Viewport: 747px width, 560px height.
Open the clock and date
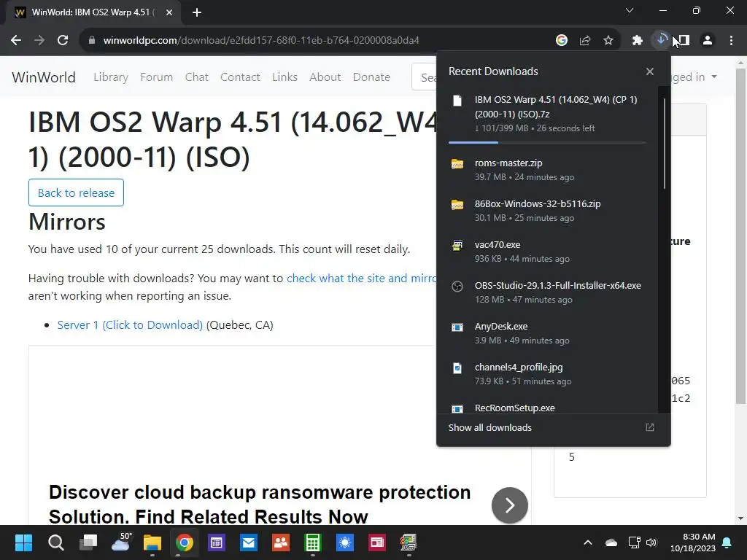coord(693,542)
